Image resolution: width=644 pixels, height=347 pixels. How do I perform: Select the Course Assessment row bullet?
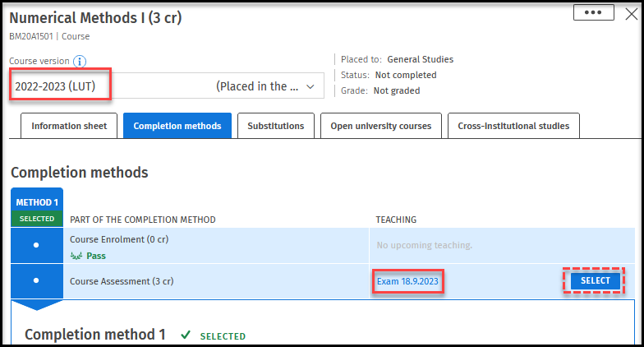(37, 281)
